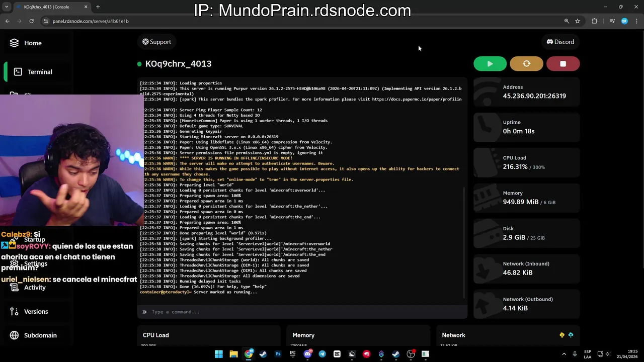644x362 pixels.
Task: Click the Activity icon in sidebar
Action: pyautogui.click(x=14, y=288)
